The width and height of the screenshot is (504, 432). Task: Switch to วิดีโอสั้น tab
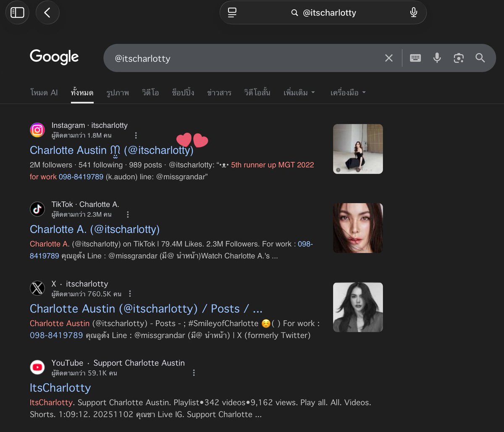coord(257,92)
